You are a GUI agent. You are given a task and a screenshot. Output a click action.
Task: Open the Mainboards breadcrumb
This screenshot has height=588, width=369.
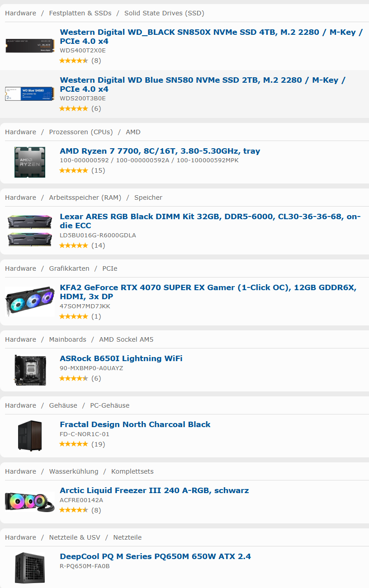point(67,339)
